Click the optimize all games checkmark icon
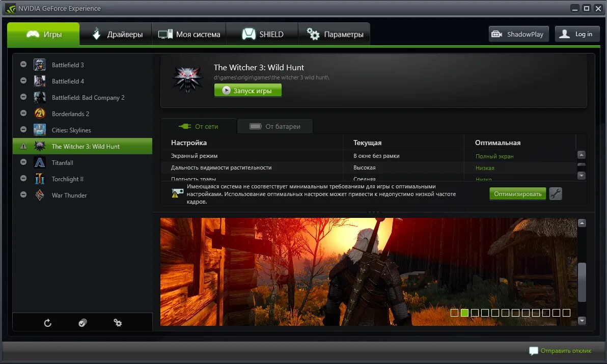Image resolution: width=607 pixels, height=364 pixels. coord(82,323)
